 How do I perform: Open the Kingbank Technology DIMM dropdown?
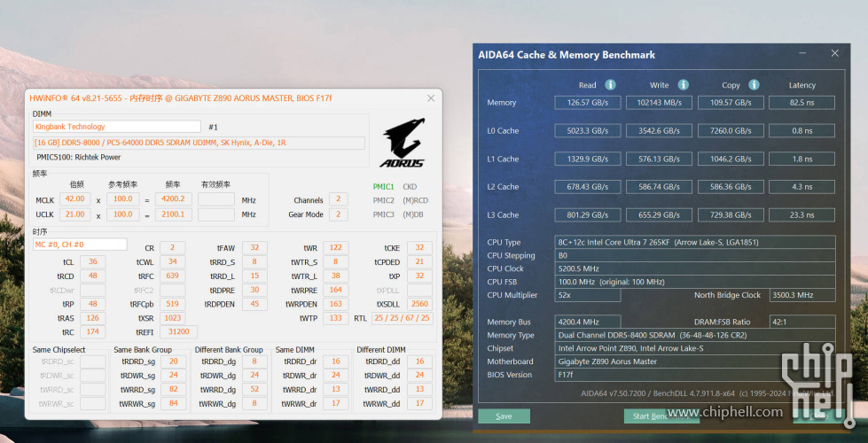click(x=117, y=127)
